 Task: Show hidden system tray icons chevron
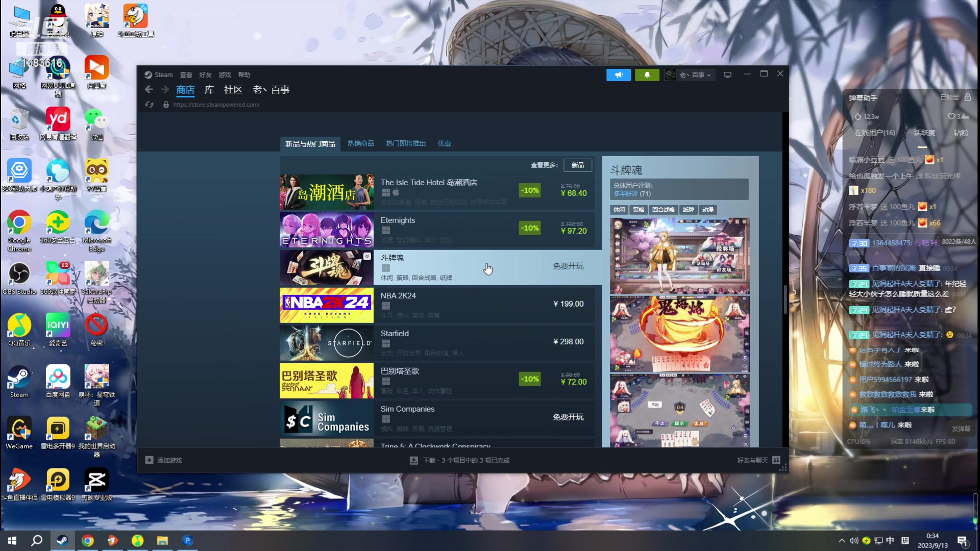[842, 540]
